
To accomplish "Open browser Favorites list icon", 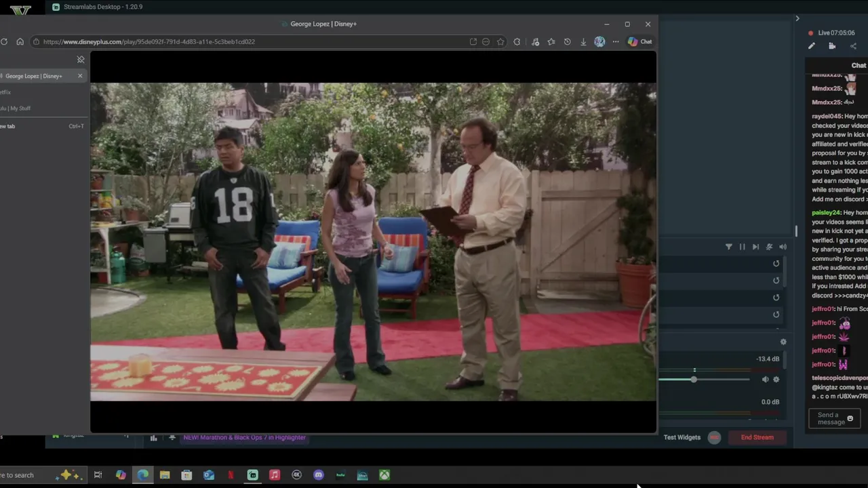I will pos(551,41).
